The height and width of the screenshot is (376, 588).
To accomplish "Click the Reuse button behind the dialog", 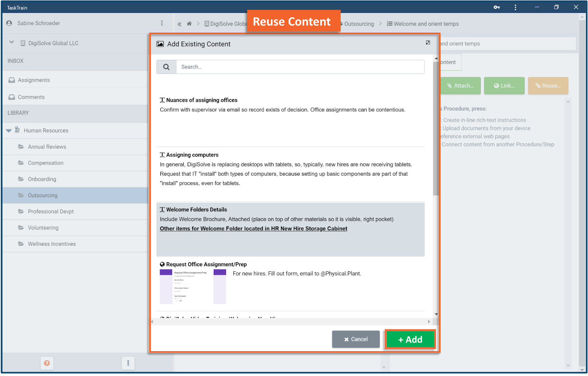I will (x=548, y=86).
